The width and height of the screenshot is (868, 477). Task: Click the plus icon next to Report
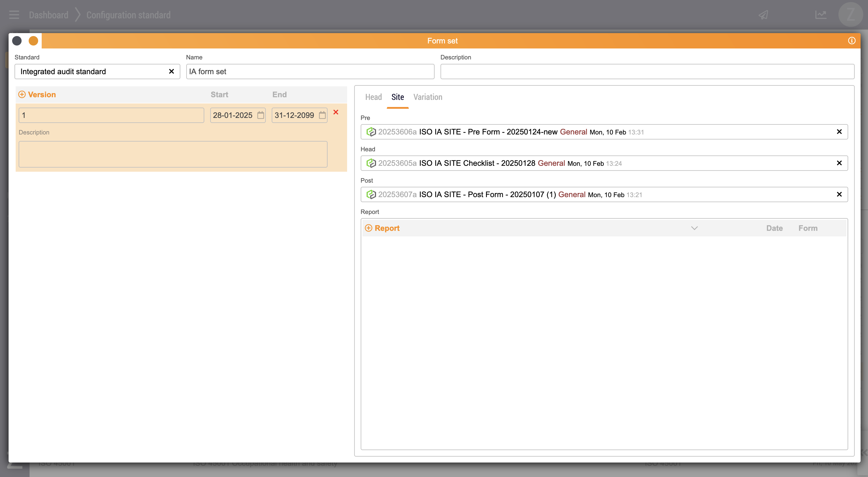click(x=369, y=228)
